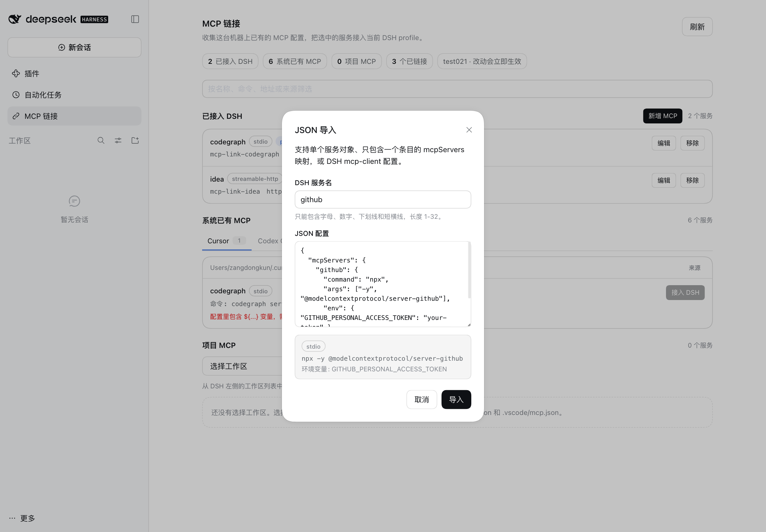Viewport: 766px width, 532px height.
Task: Click the stdio tag in preview
Action: [x=313, y=347]
